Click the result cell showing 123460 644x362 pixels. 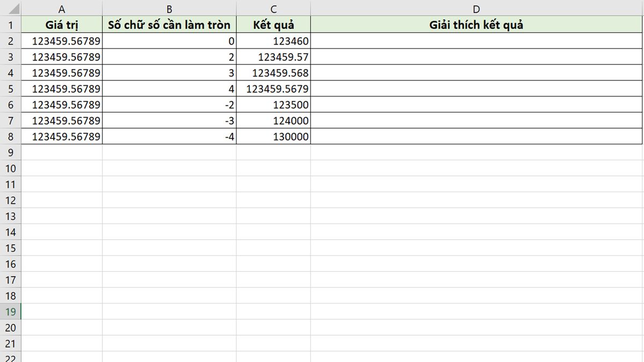pyautogui.click(x=273, y=41)
